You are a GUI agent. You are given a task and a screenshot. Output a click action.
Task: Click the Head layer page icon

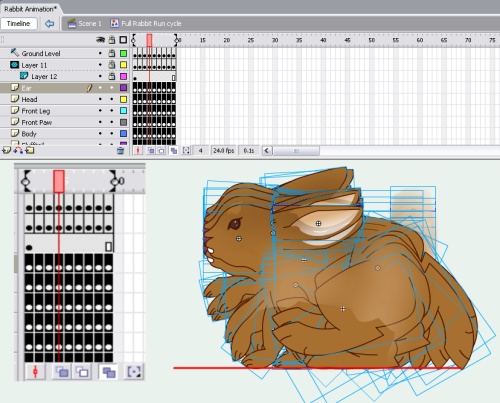point(15,99)
